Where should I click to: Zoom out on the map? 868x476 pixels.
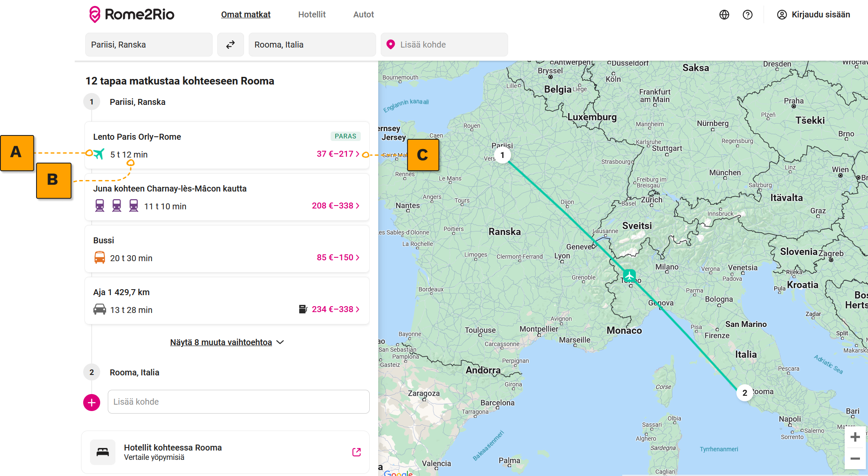point(855,459)
